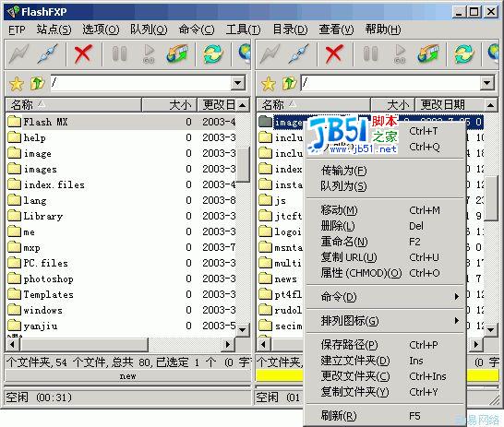Click the left pane disconnect plug icon
Screen dimensions: 504x427
pyautogui.click(x=48, y=53)
